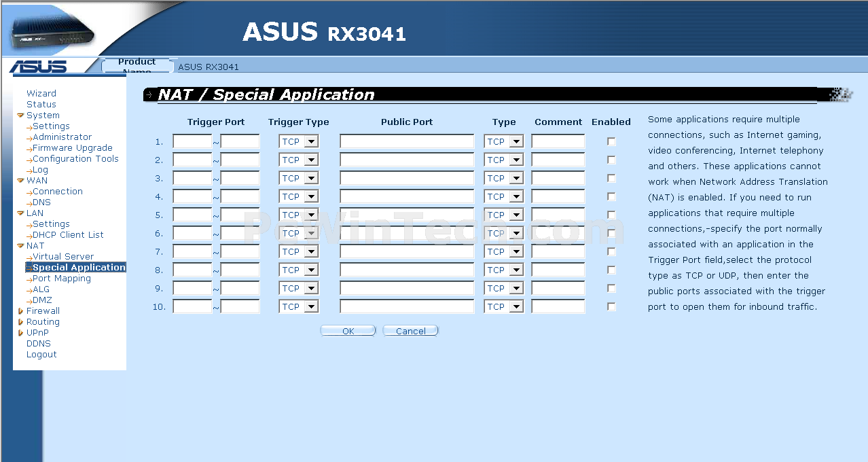Click the OK button
The width and height of the screenshot is (868, 462).
(348, 331)
